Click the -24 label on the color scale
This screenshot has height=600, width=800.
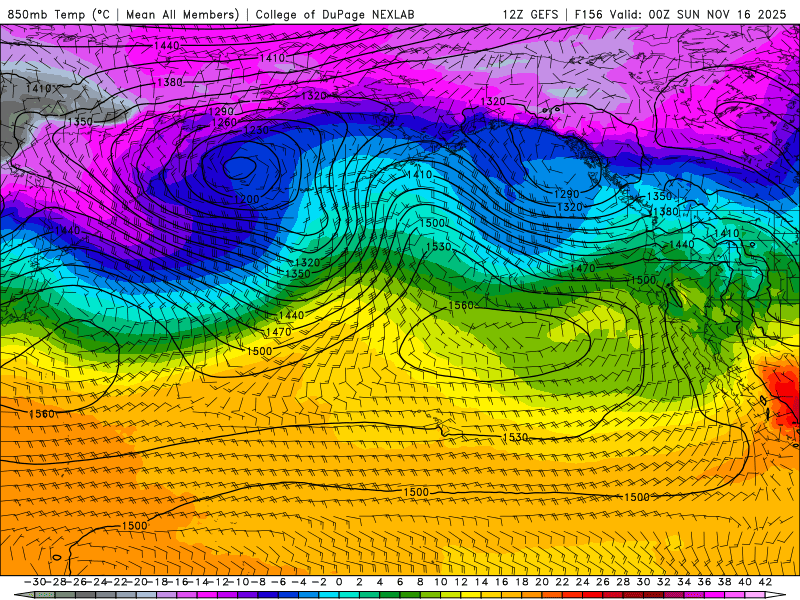pos(96,582)
